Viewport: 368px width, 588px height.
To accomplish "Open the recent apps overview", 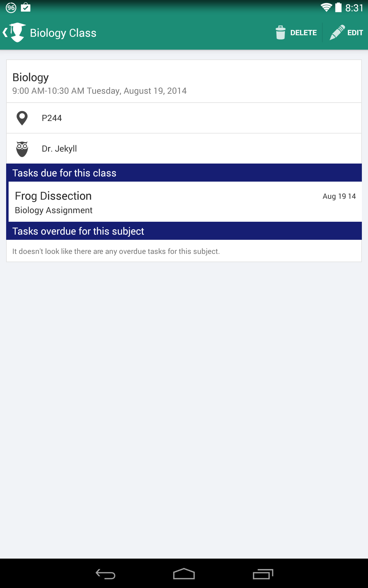I will (x=263, y=574).
